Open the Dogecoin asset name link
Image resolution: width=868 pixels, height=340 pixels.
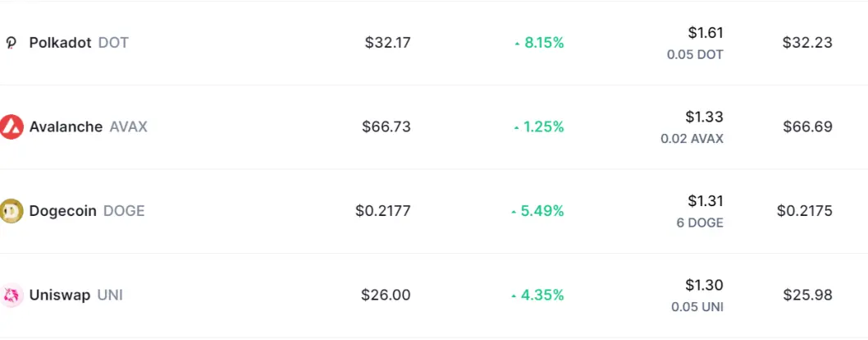pyautogui.click(x=62, y=211)
